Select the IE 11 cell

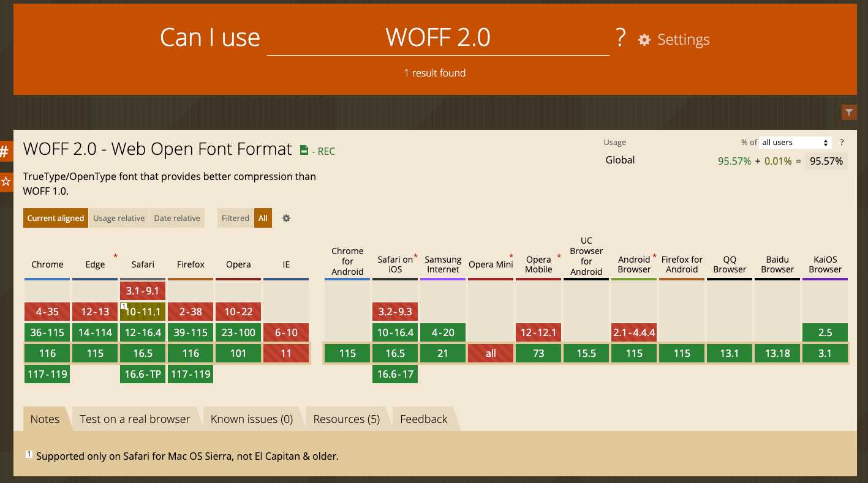(286, 353)
